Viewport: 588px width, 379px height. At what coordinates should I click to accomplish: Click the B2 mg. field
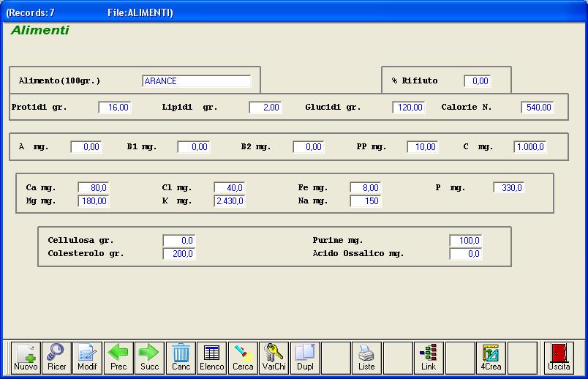click(308, 147)
